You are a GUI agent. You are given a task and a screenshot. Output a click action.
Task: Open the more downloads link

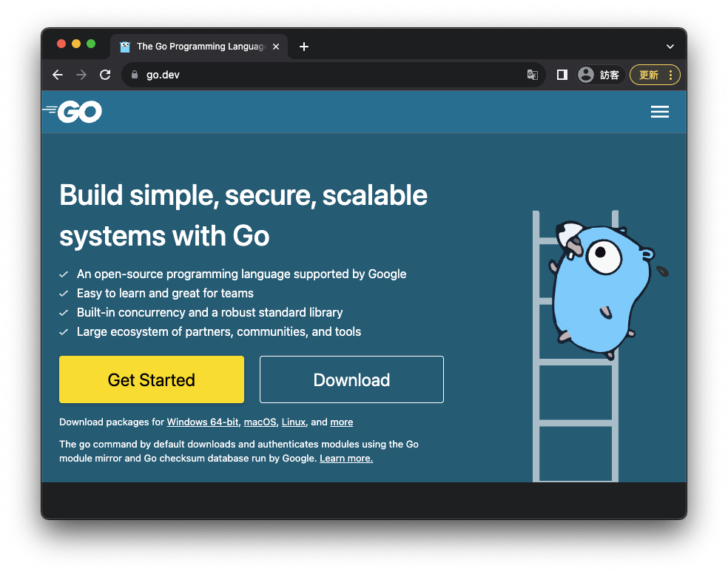tap(341, 422)
